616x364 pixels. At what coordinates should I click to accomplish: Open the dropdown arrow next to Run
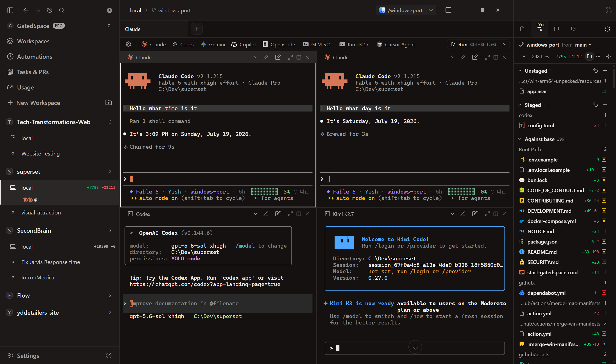pyautogui.click(x=505, y=44)
